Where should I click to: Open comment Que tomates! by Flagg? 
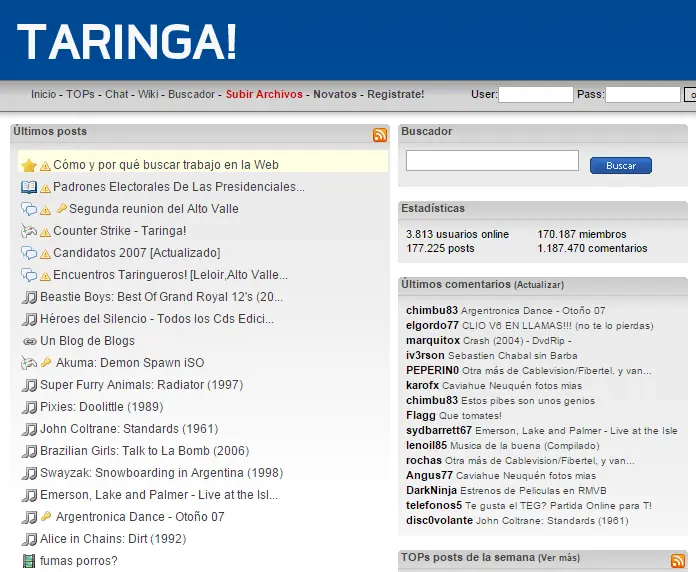(470, 416)
